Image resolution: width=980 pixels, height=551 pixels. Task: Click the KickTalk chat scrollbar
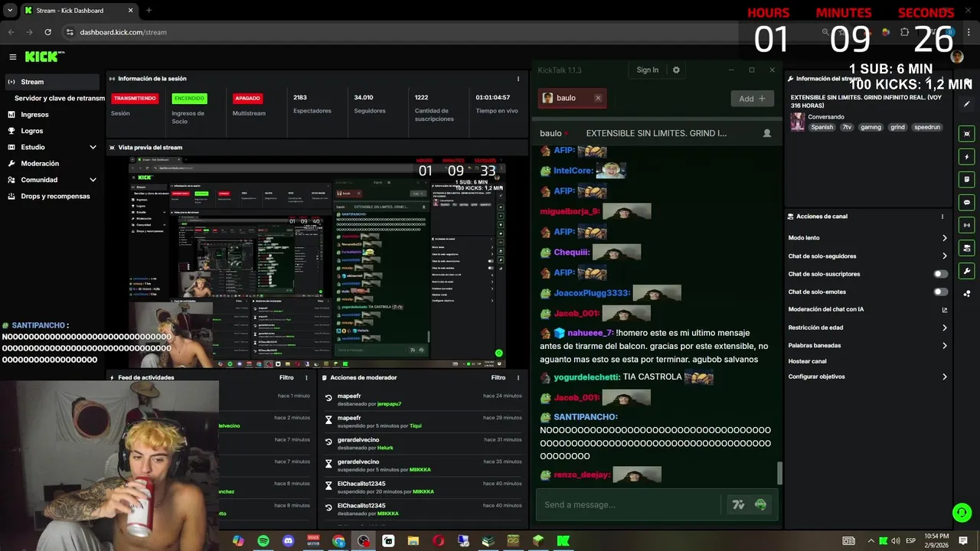coord(780,474)
